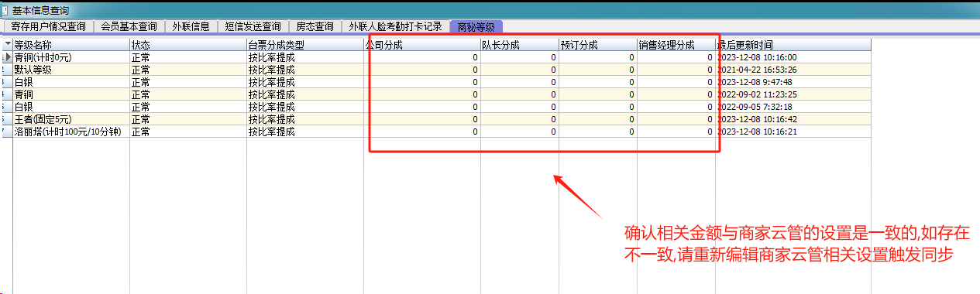Click the 销售经理分成 column header
980x294 pixels.
[676, 45]
